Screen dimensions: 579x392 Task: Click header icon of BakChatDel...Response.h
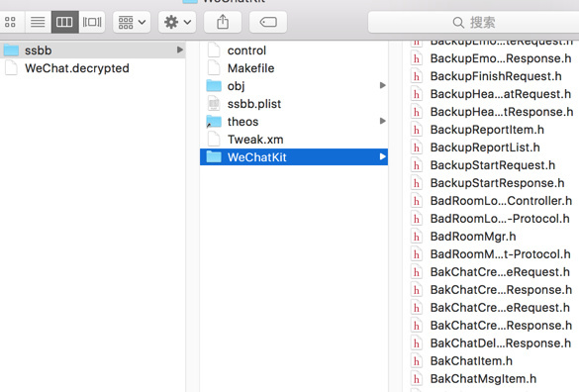click(417, 343)
